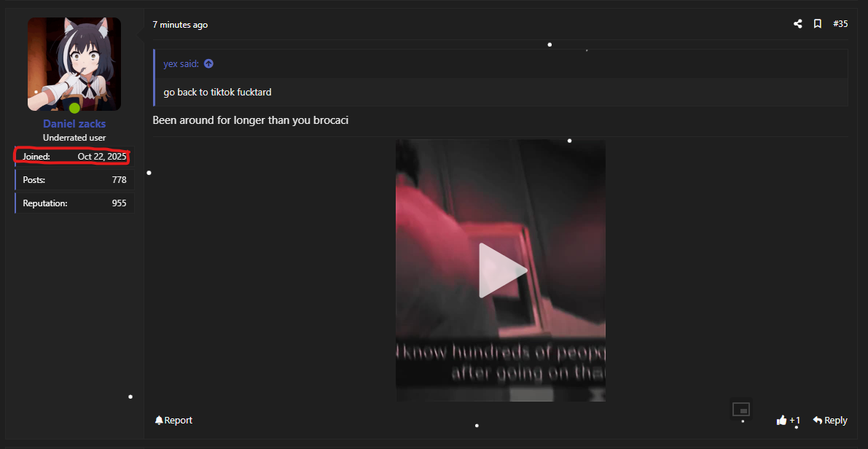868x449 pixels.
Task: Reply to this post
Action: click(x=830, y=420)
